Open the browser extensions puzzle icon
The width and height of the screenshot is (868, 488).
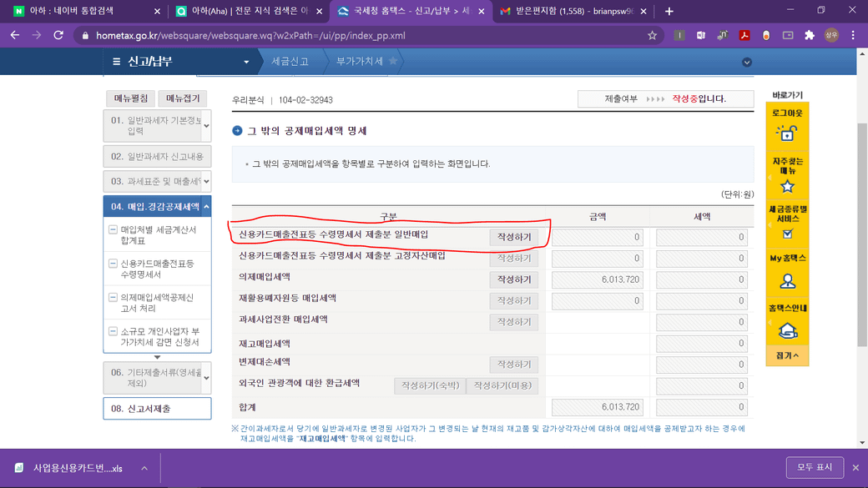(x=810, y=35)
